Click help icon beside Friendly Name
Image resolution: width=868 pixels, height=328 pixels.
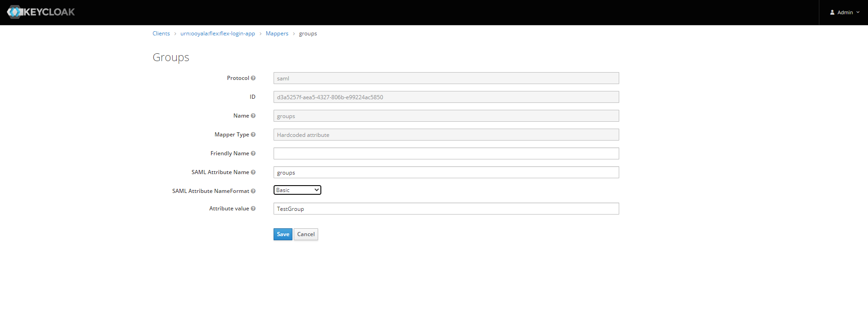click(x=253, y=153)
